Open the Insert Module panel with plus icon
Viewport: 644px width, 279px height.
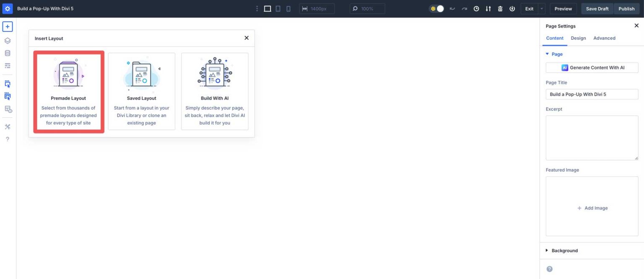(7, 26)
